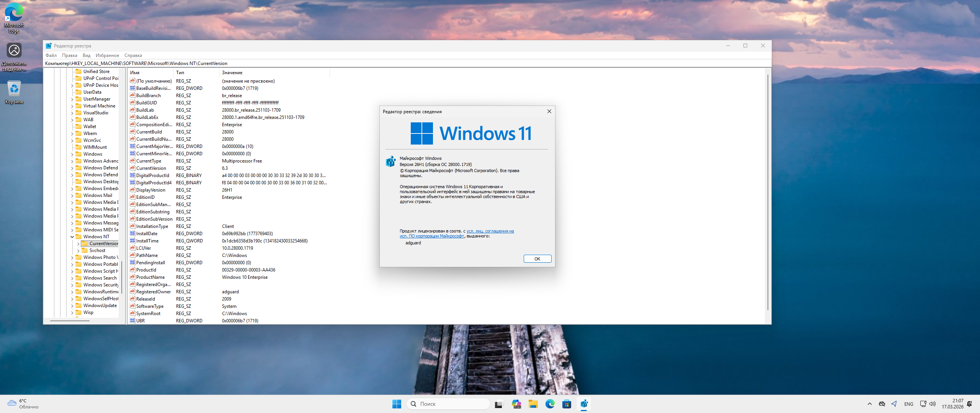The image size is (980, 413).
Task: Open the Файл menu
Action: (51, 55)
